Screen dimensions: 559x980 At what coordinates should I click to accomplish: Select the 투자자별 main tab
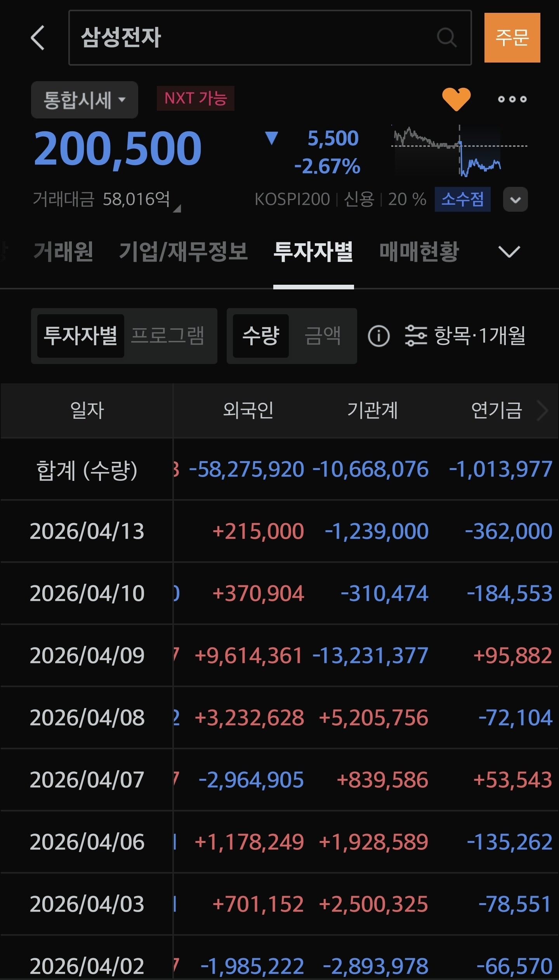313,251
